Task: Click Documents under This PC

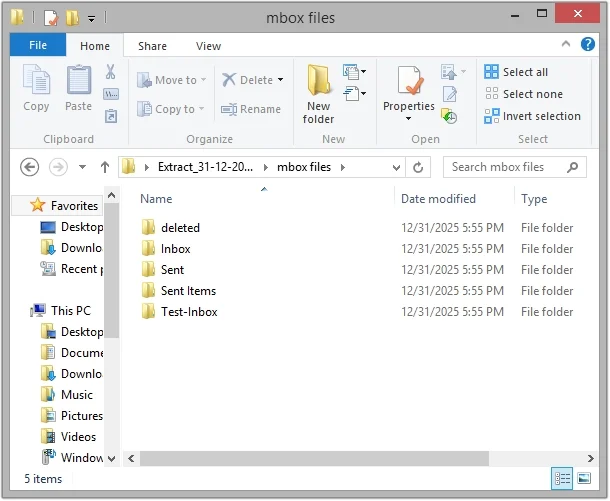Action: click(72, 352)
